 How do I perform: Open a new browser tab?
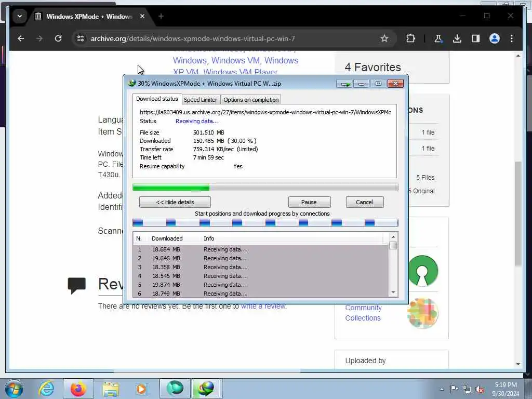[161, 16]
